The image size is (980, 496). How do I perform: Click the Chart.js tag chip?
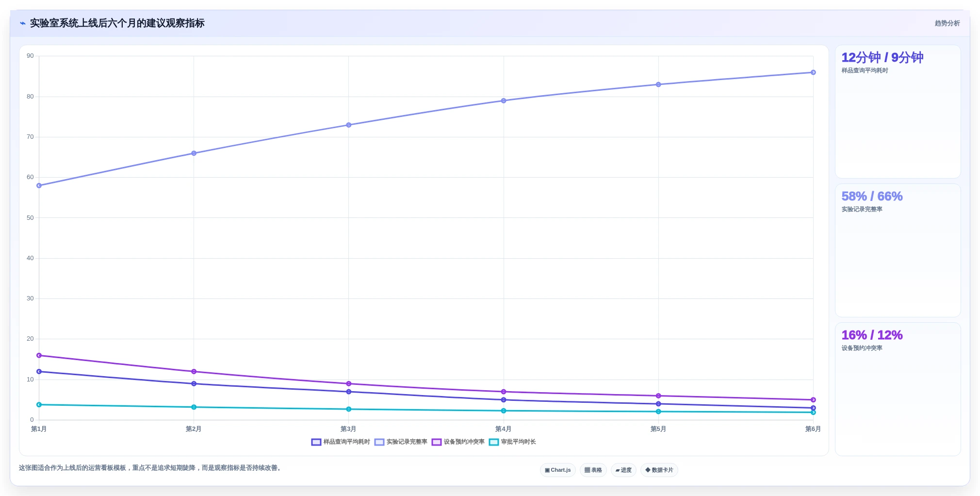[558, 470]
